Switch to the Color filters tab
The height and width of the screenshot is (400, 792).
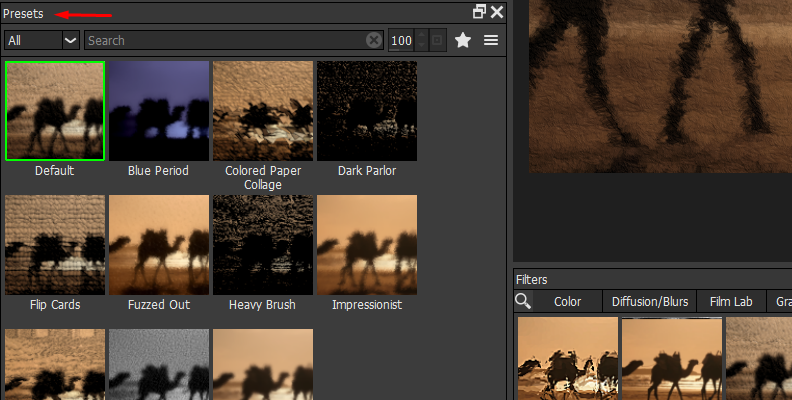click(567, 302)
